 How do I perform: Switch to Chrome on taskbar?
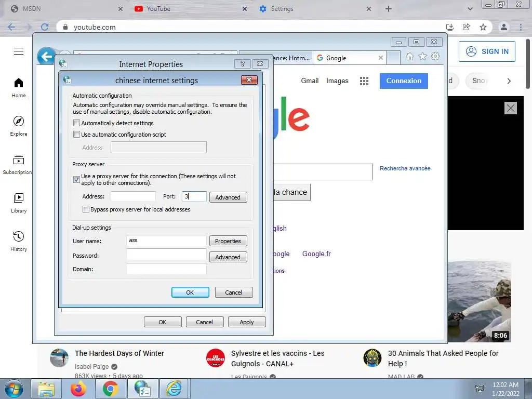point(110,389)
